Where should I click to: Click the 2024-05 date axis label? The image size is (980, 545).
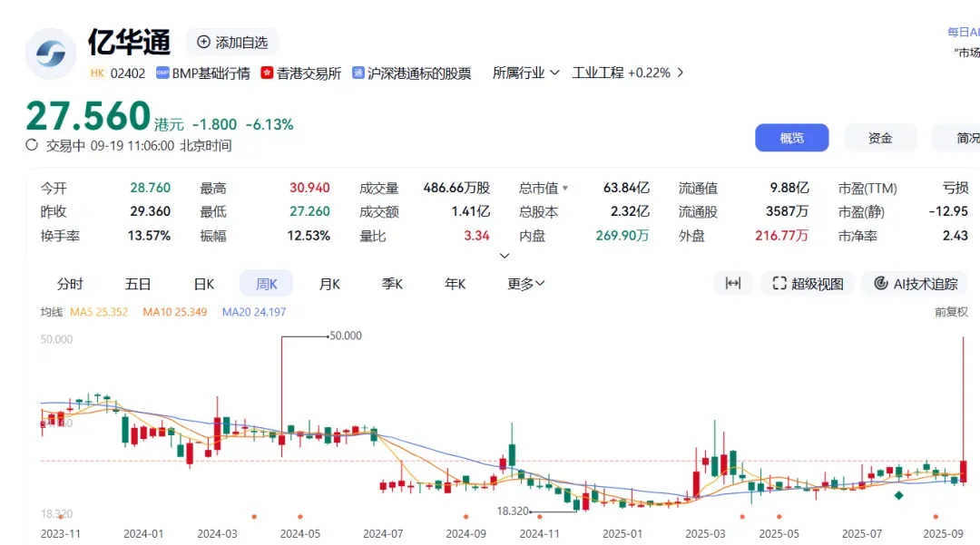click(300, 534)
